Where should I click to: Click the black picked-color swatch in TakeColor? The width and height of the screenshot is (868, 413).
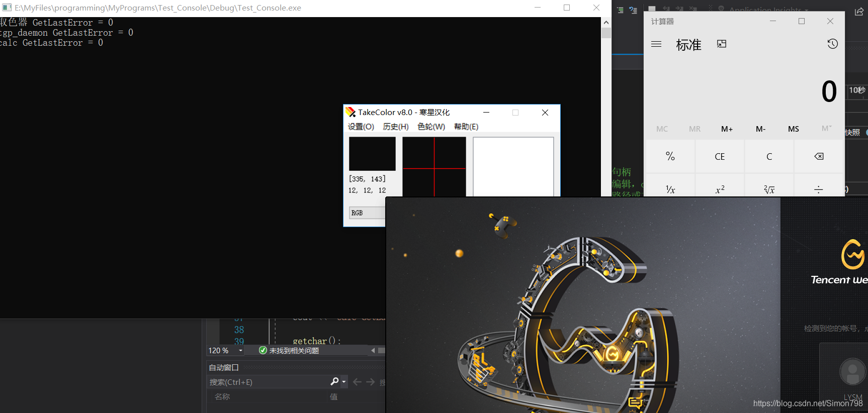tap(372, 154)
